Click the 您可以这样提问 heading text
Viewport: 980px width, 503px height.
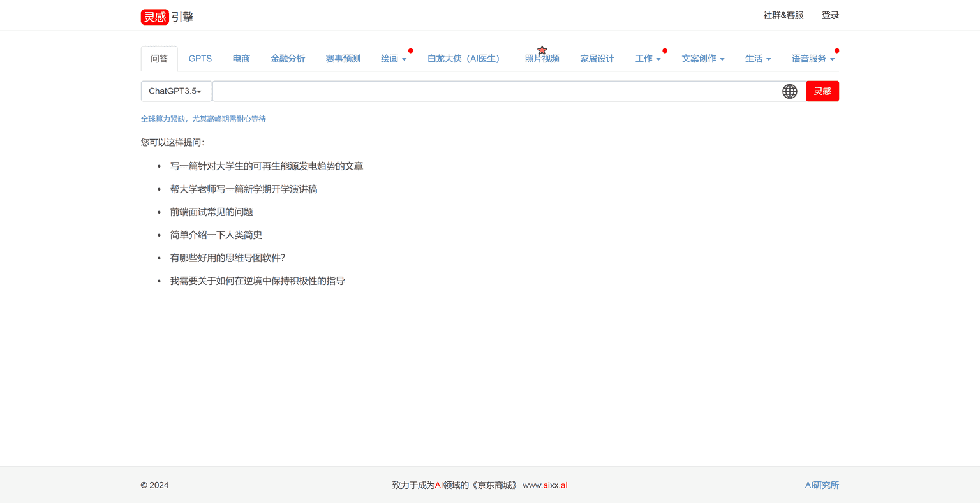(x=173, y=142)
